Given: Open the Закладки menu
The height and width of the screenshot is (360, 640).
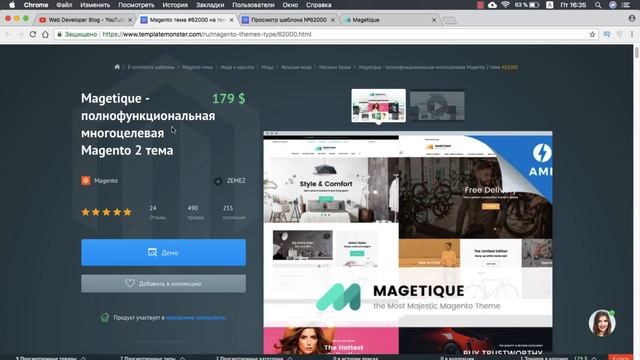Looking at the screenshot, I should (x=210, y=5).
